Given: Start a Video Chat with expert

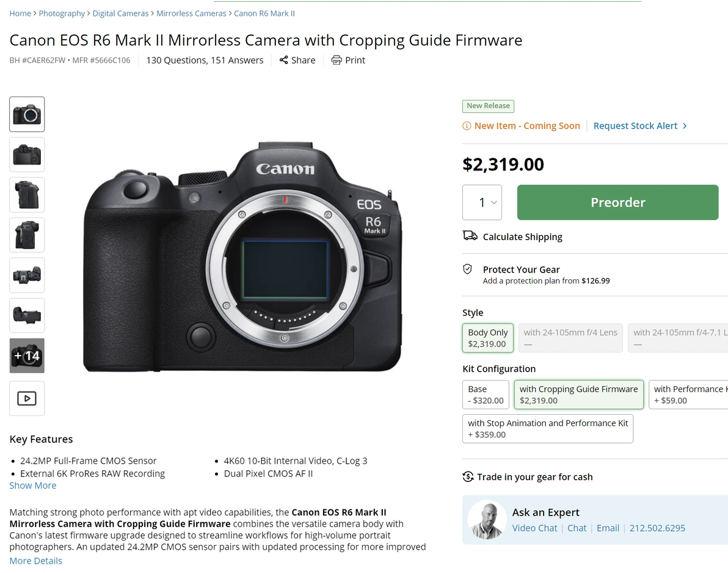Looking at the screenshot, I should pos(534,528).
